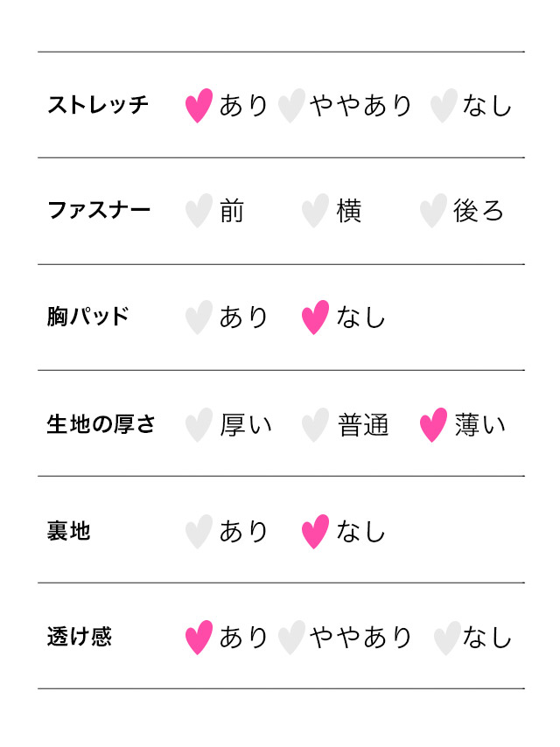Click the ファスナー row label
This screenshot has width=560, height=747.
99,211
